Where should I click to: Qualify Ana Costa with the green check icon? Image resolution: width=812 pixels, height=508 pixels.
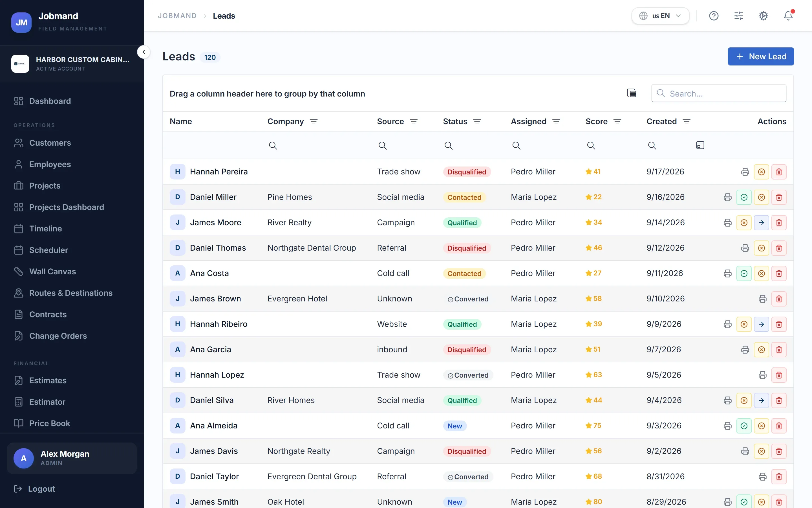coord(744,273)
